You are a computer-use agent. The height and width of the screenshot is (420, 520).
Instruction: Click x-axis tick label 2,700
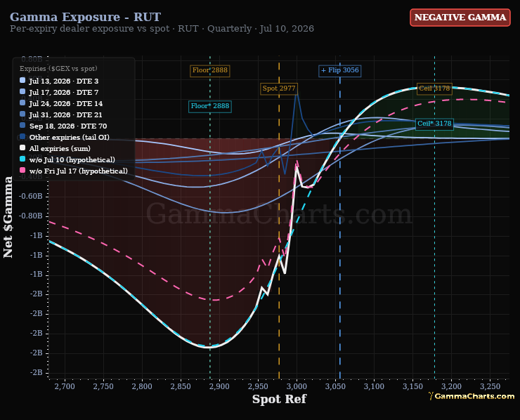click(x=65, y=386)
